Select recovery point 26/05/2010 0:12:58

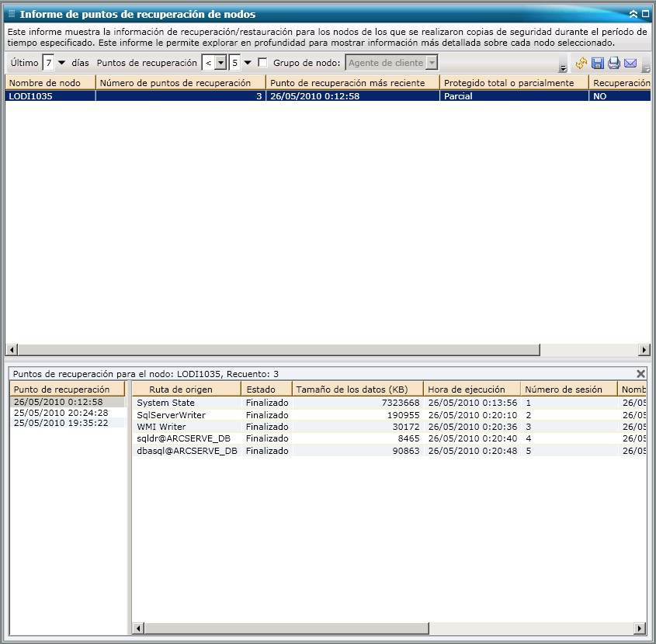tap(68, 402)
